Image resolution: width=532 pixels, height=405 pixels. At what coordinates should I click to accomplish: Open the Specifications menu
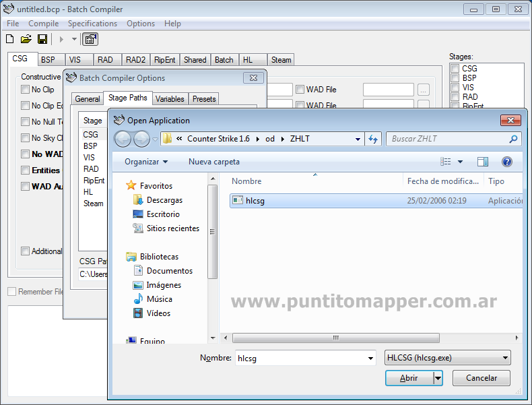[x=93, y=24]
